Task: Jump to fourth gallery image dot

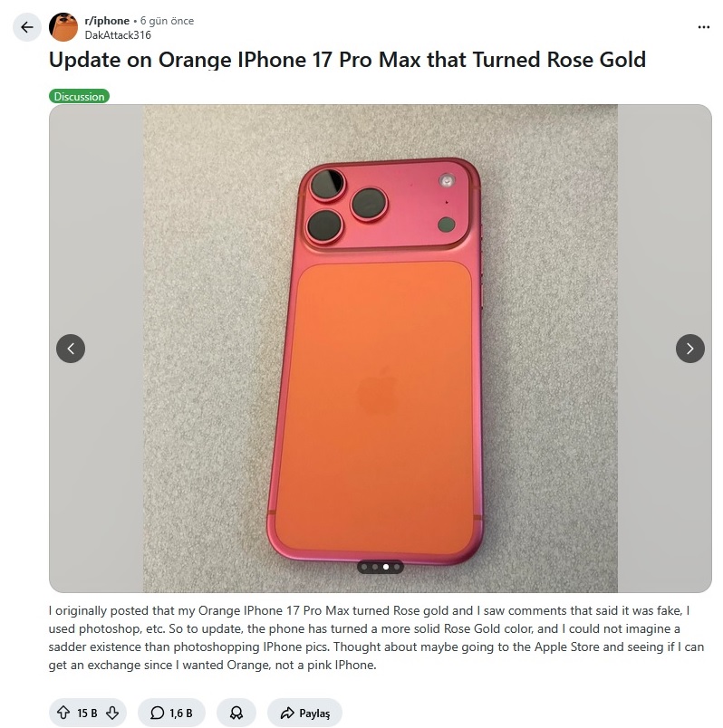Action: (396, 567)
